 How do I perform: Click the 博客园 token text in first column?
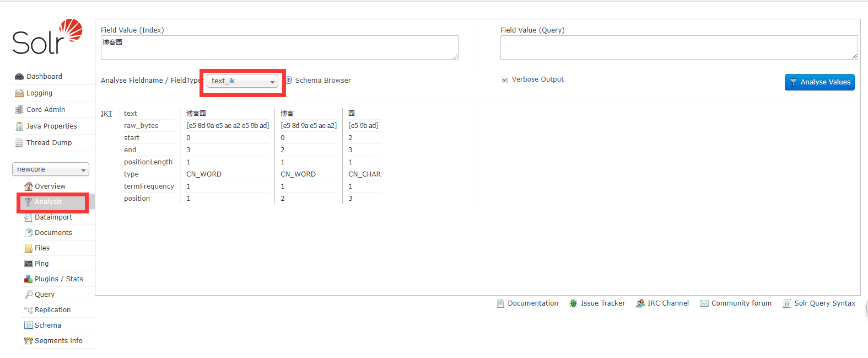(x=196, y=114)
